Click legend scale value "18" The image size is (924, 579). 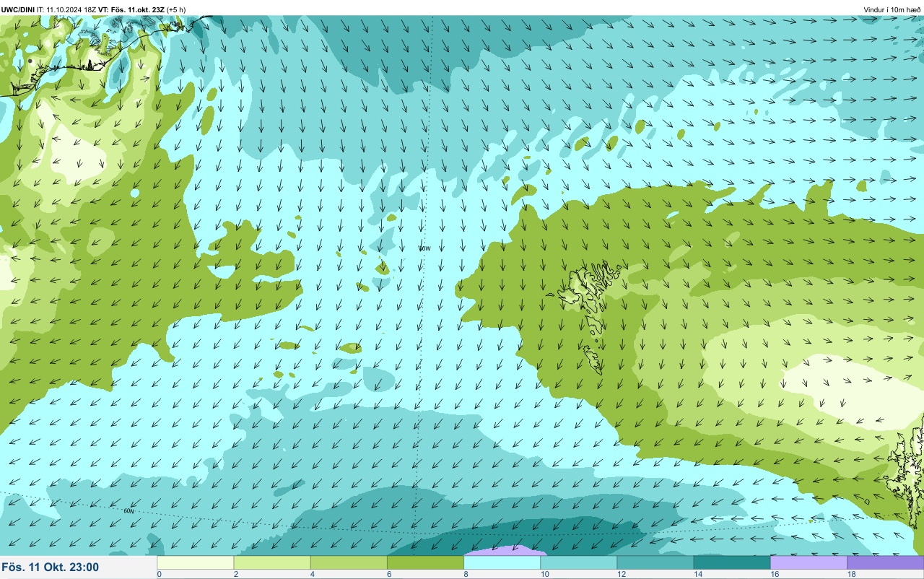point(851,574)
